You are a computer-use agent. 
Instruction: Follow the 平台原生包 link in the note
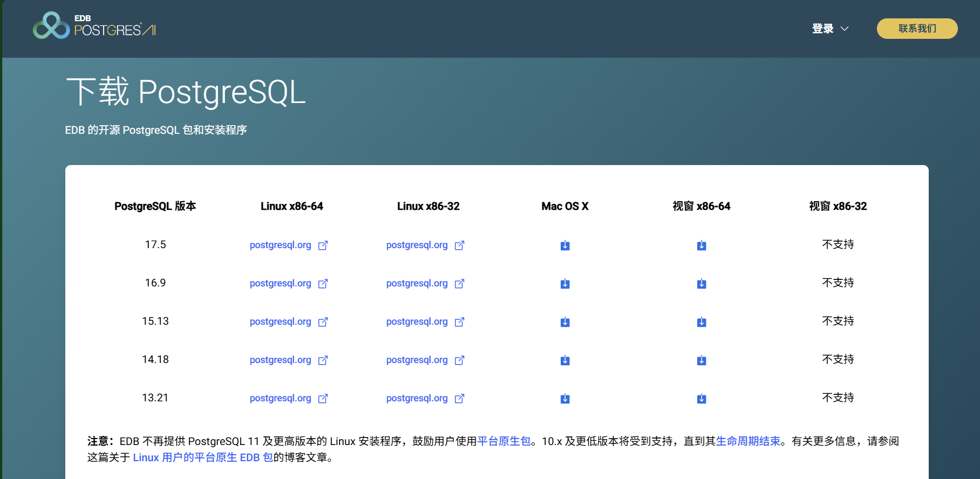(504, 441)
